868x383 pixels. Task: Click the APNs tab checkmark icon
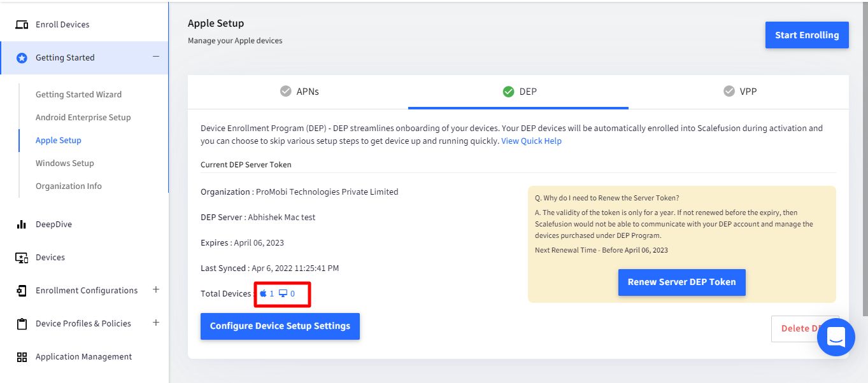coord(286,91)
